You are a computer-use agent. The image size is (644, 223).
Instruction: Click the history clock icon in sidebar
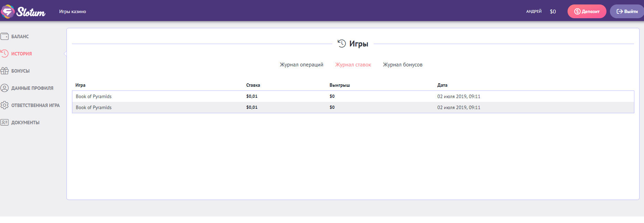(4, 54)
